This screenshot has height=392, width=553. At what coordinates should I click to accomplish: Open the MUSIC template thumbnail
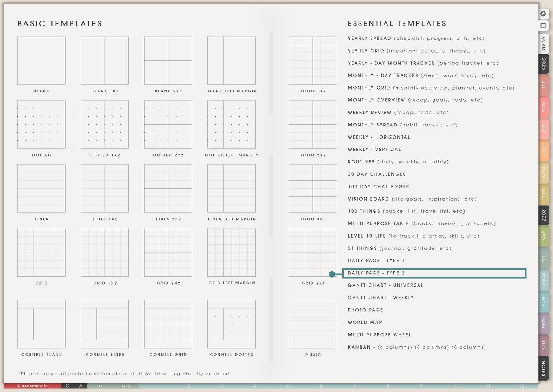coord(313,324)
